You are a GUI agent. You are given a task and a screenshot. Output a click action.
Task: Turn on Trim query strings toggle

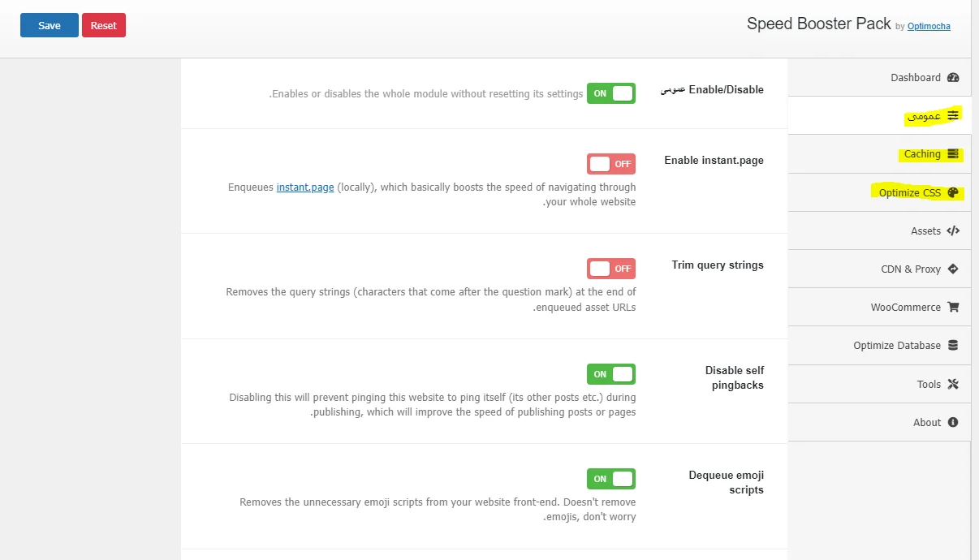tap(610, 269)
